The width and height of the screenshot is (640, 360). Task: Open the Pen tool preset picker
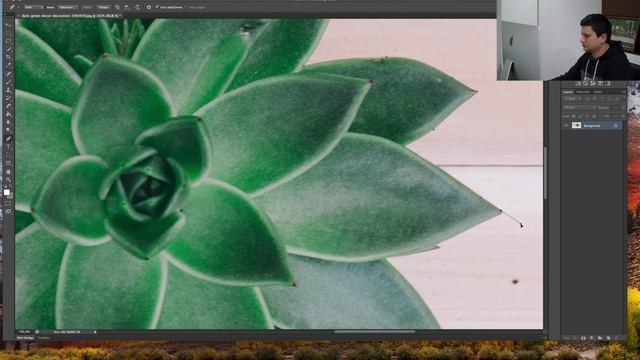tap(13, 7)
